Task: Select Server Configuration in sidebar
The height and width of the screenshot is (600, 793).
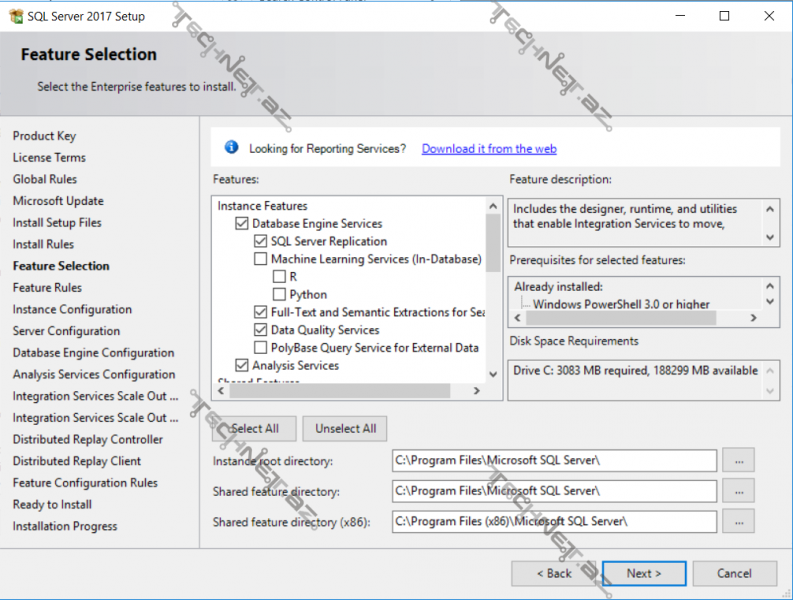Action: click(66, 331)
